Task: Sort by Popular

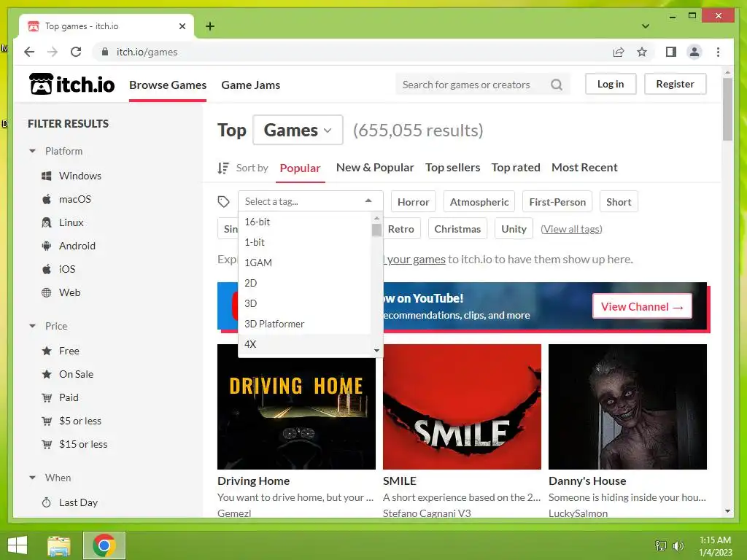Action: (300, 168)
